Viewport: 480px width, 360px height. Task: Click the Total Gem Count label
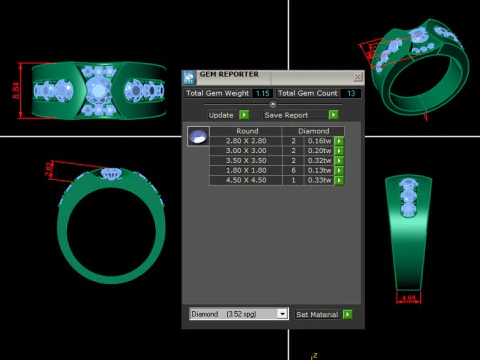click(308, 93)
